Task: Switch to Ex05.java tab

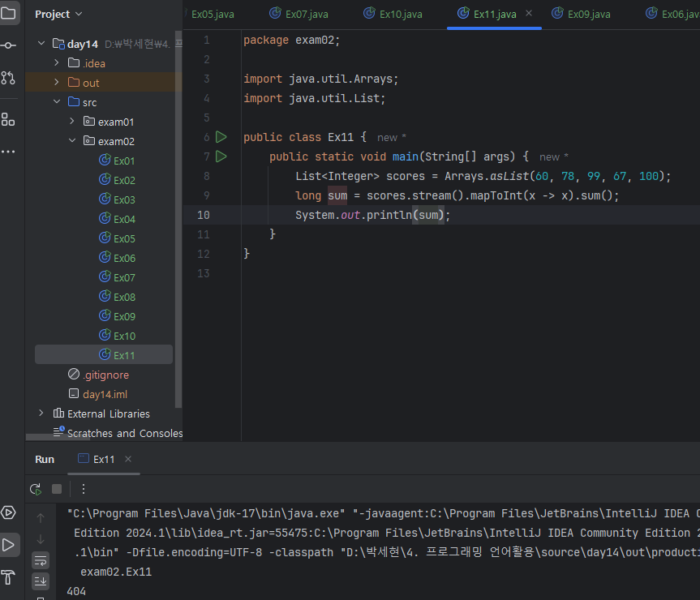Action: click(x=213, y=15)
